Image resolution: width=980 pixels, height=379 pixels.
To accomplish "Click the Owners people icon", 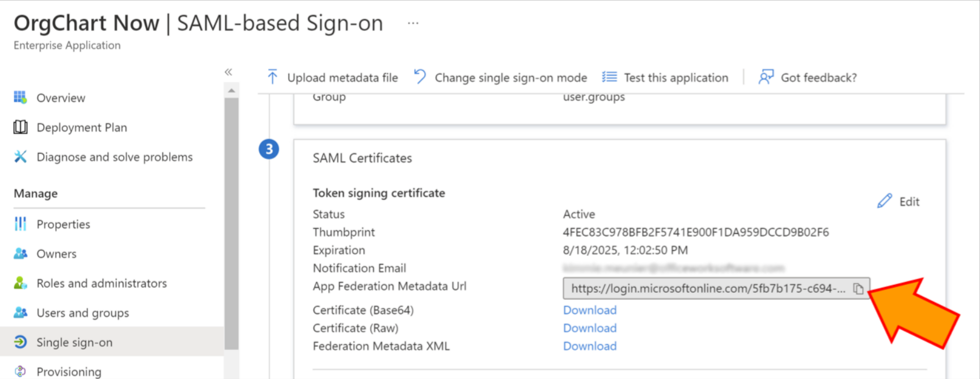I will [20, 254].
